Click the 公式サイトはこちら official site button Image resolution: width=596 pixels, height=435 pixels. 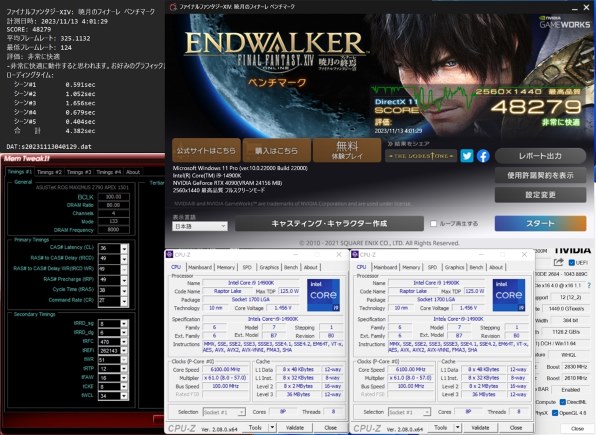click(x=206, y=151)
